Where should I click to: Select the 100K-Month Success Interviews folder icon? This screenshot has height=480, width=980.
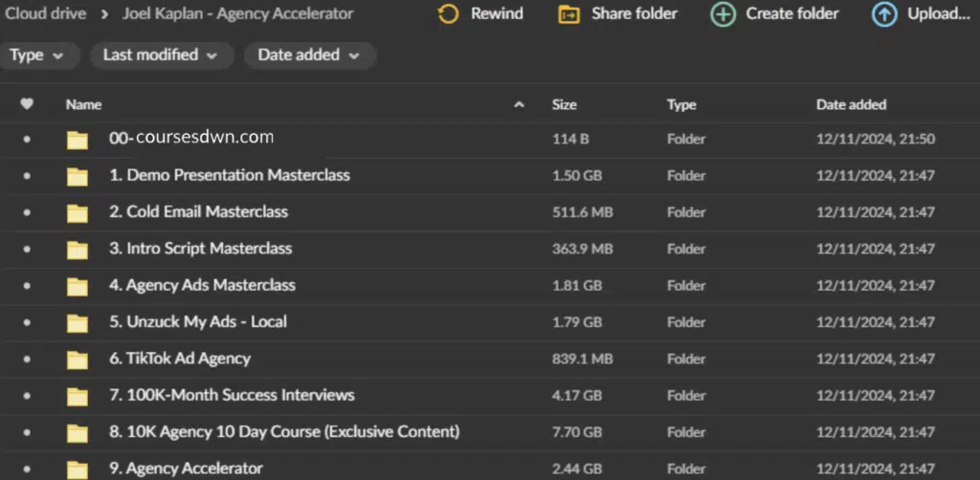(x=78, y=397)
